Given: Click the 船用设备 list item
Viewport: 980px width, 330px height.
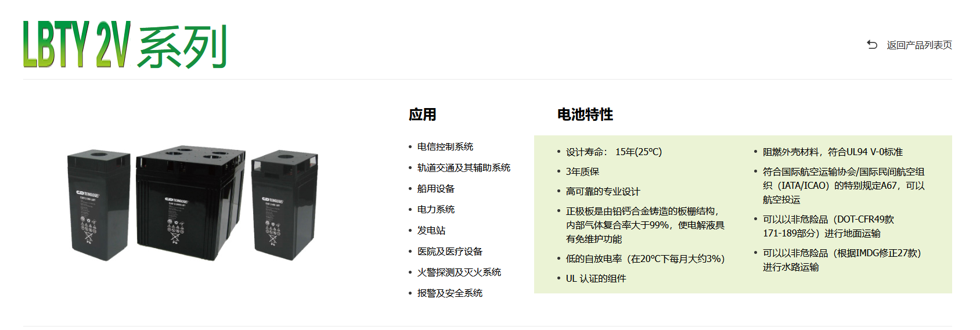Looking at the screenshot, I should 436,188.
